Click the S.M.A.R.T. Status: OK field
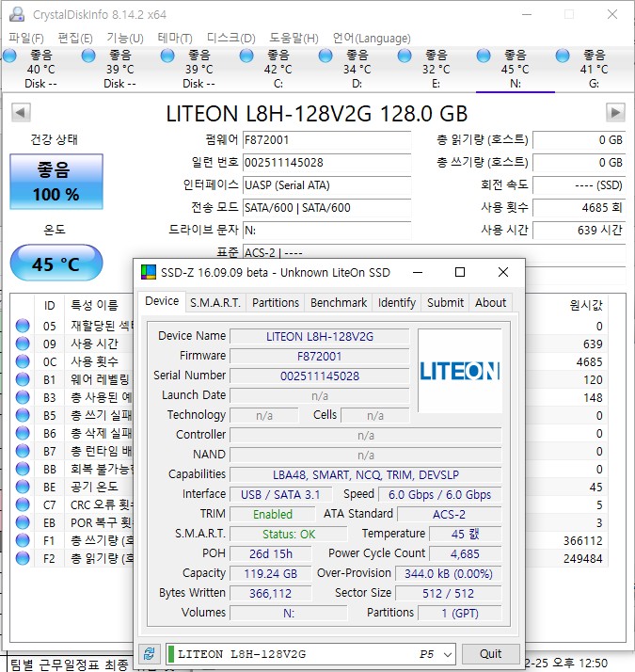 (289, 534)
